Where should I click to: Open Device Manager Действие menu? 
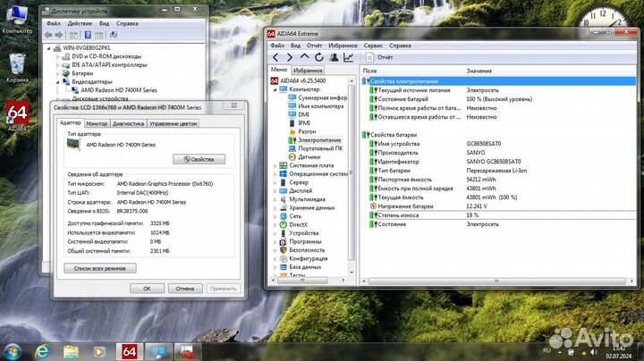[80, 23]
